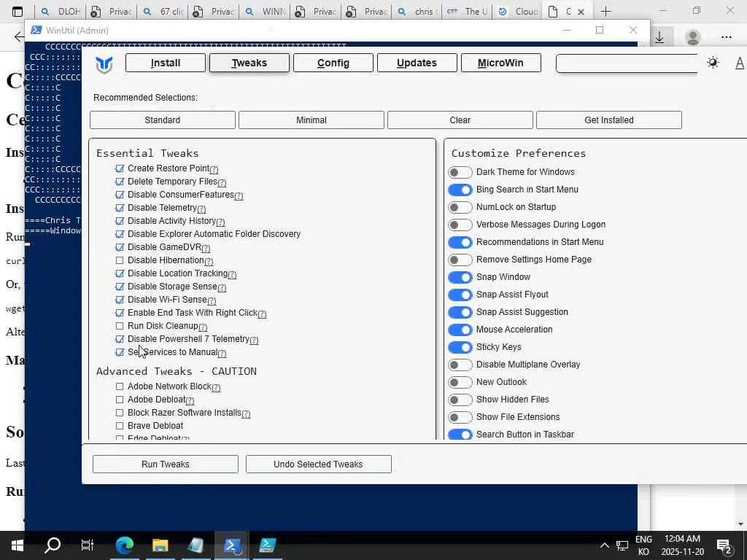
Task: Enable Dark Theme for Windows
Action: [460, 172]
